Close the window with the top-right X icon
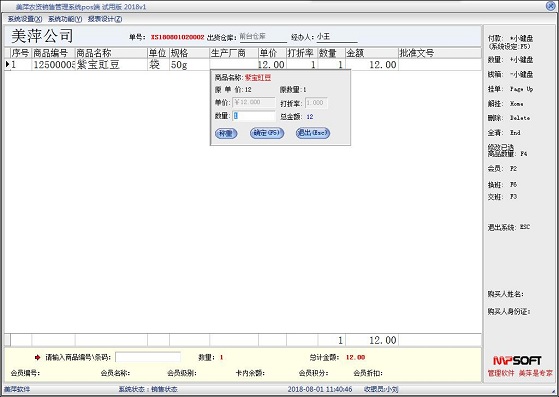559x397 pixels. [551, 6]
